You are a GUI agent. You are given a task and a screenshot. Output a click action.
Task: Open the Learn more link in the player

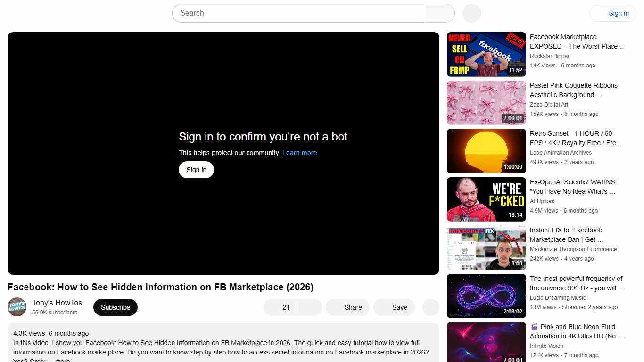click(x=299, y=152)
